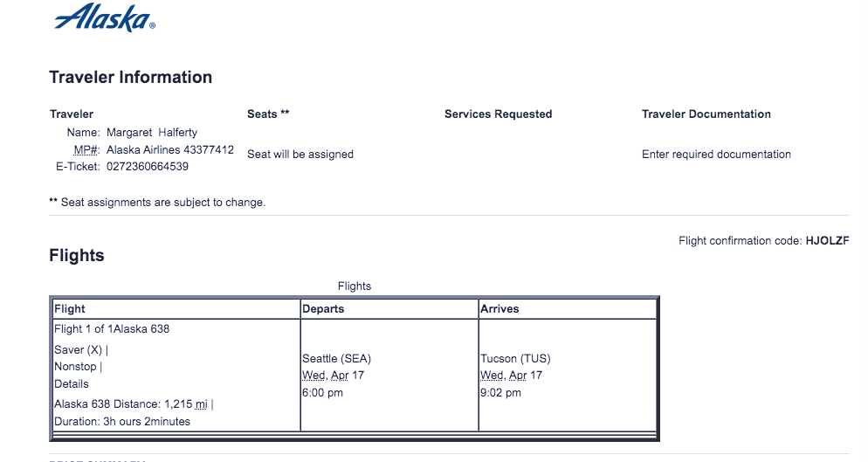This screenshot has width=868, height=462.
Task: Click the E-Ticket number 0272360664539
Action: point(148,167)
